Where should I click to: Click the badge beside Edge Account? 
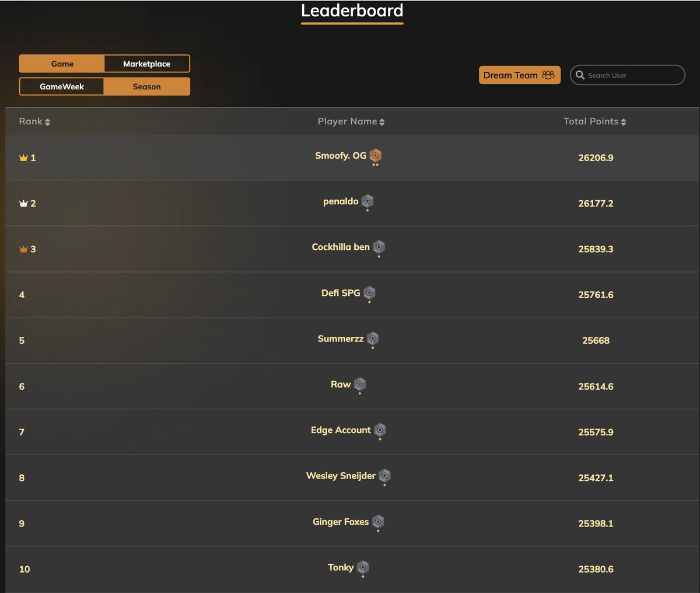coord(380,430)
